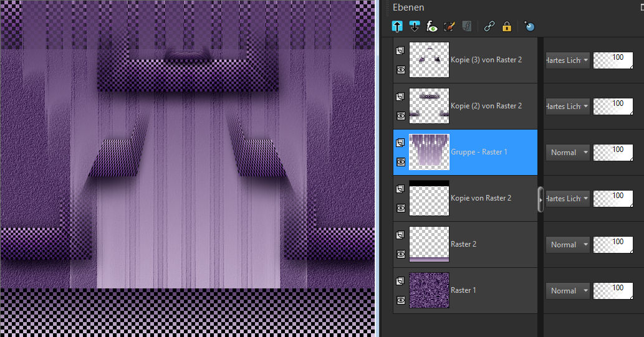Image resolution: width=644 pixels, height=337 pixels.
Task: Click the layers panel splitter handle arrow
Action: [x=541, y=199]
